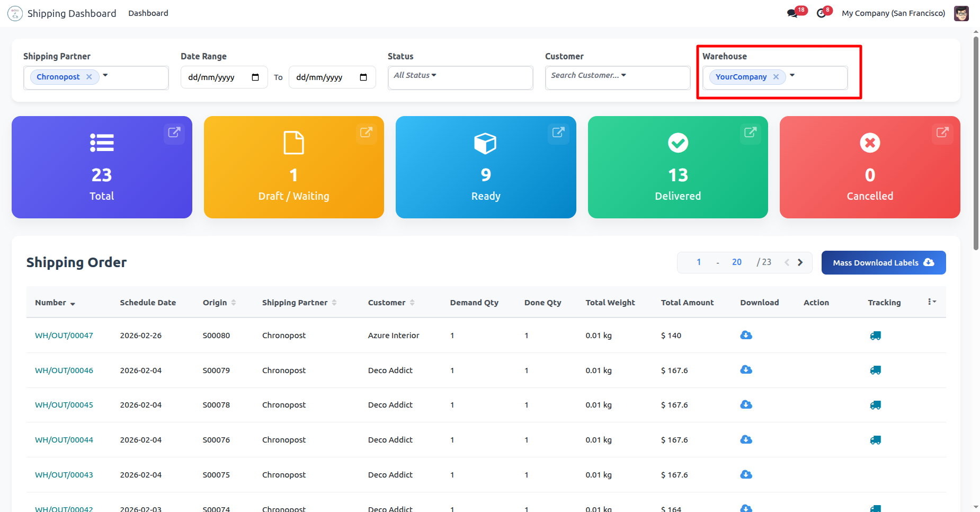
Task: Remove the Chronopost shipping partner tag
Action: (x=89, y=77)
